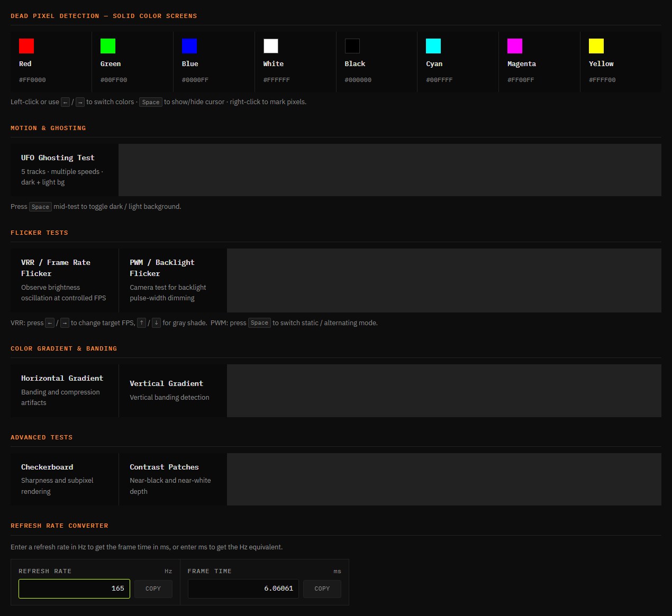
Task: Click the #0000FF hex code
Action: [x=195, y=80]
